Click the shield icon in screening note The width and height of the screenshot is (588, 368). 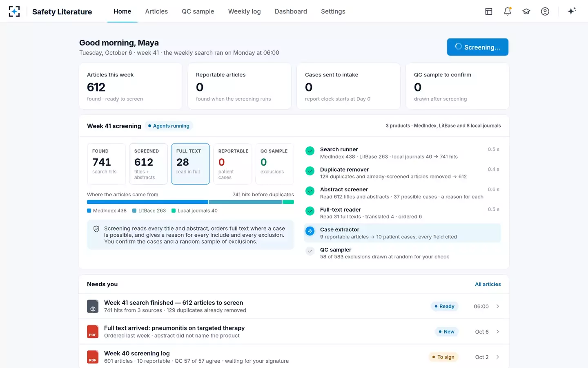point(96,229)
